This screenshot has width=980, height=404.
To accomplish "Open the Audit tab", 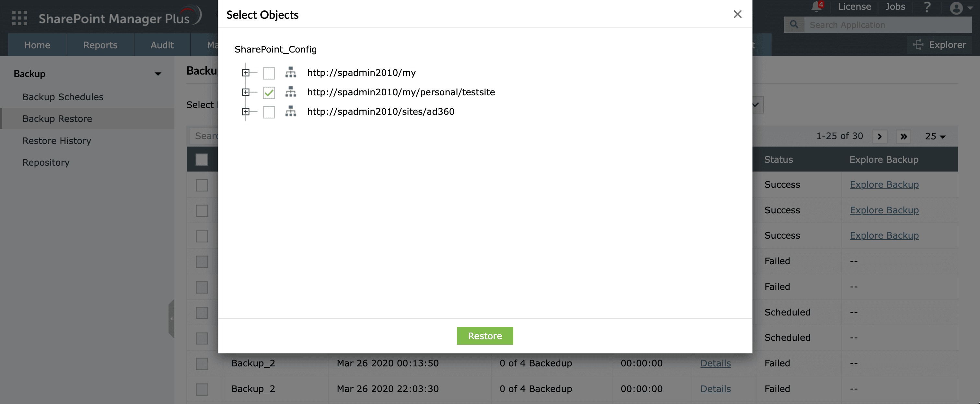I will point(162,44).
